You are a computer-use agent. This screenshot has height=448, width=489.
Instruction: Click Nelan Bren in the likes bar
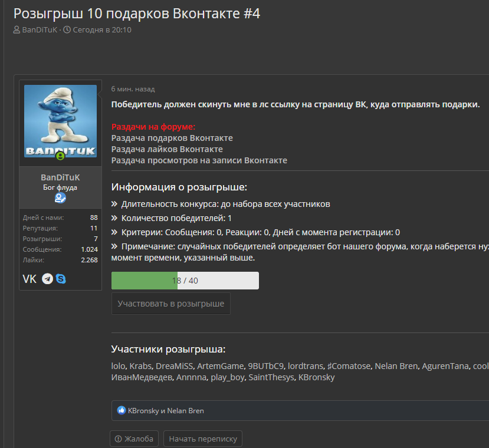[185, 411]
